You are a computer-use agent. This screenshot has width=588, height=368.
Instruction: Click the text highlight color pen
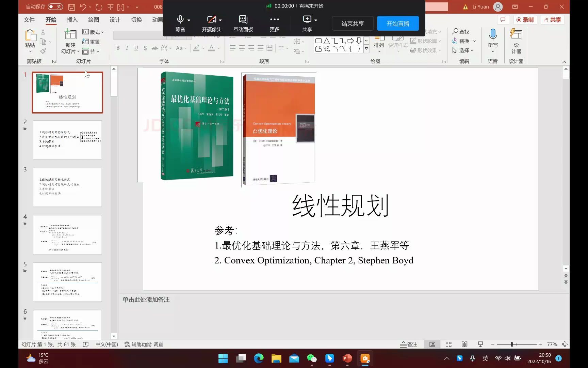[x=196, y=48]
